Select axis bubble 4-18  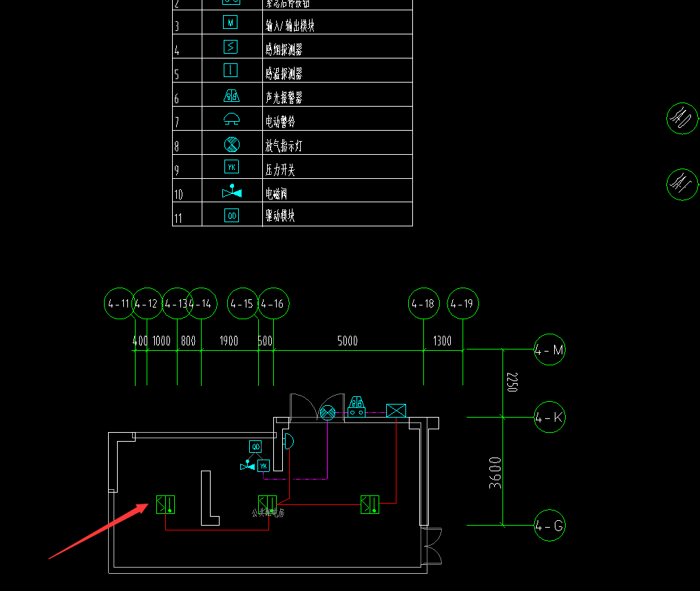(x=424, y=303)
